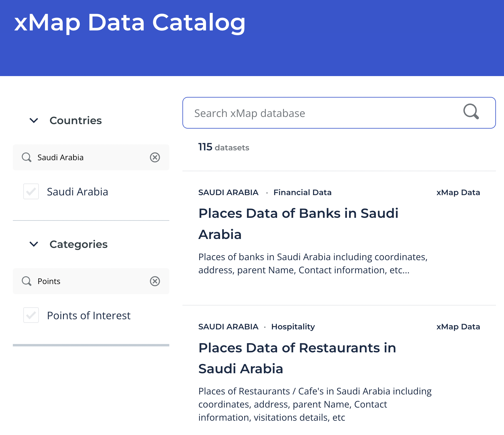504x435 pixels.
Task: Select the Financial Data category tag
Action: tap(302, 192)
